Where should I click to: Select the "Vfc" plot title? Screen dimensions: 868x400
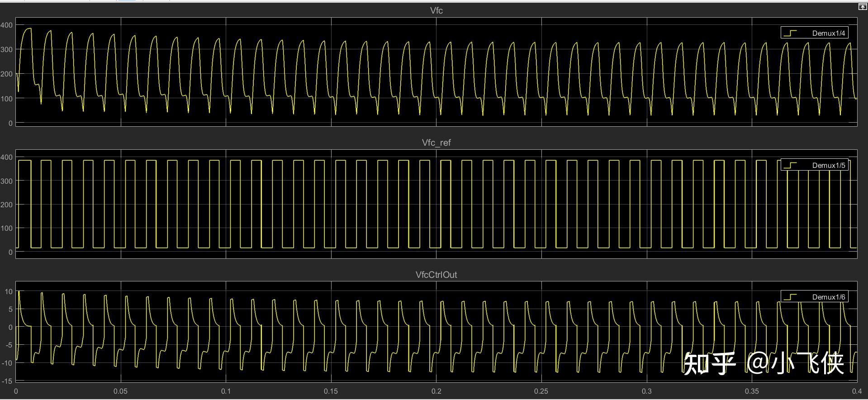pyautogui.click(x=436, y=10)
